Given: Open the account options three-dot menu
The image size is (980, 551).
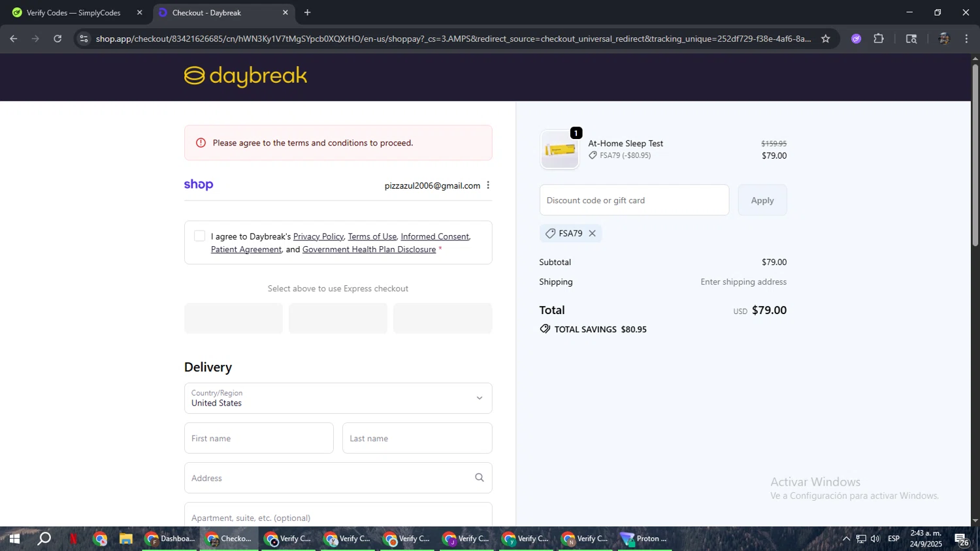Looking at the screenshot, I should [488, 185].
